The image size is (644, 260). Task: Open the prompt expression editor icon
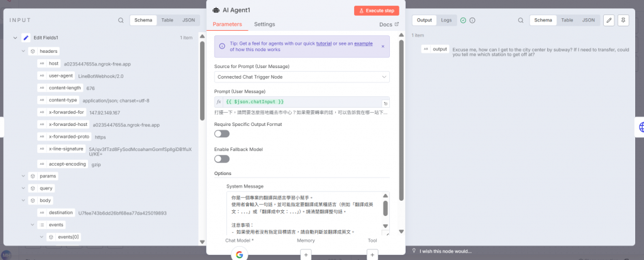point(386,103)
